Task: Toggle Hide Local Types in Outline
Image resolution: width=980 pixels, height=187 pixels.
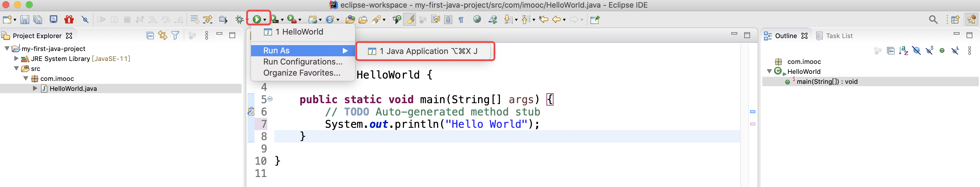Action: [955, 50]
